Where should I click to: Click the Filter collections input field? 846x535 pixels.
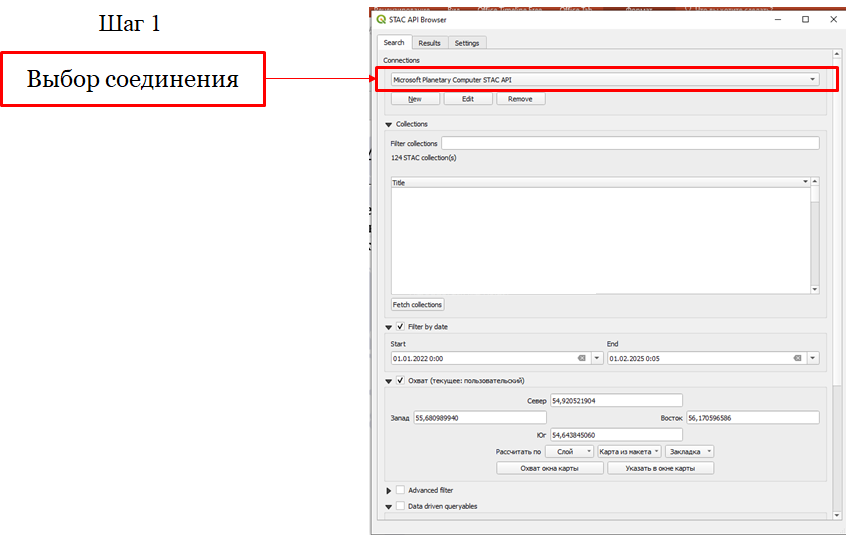(x=630, y=143)
